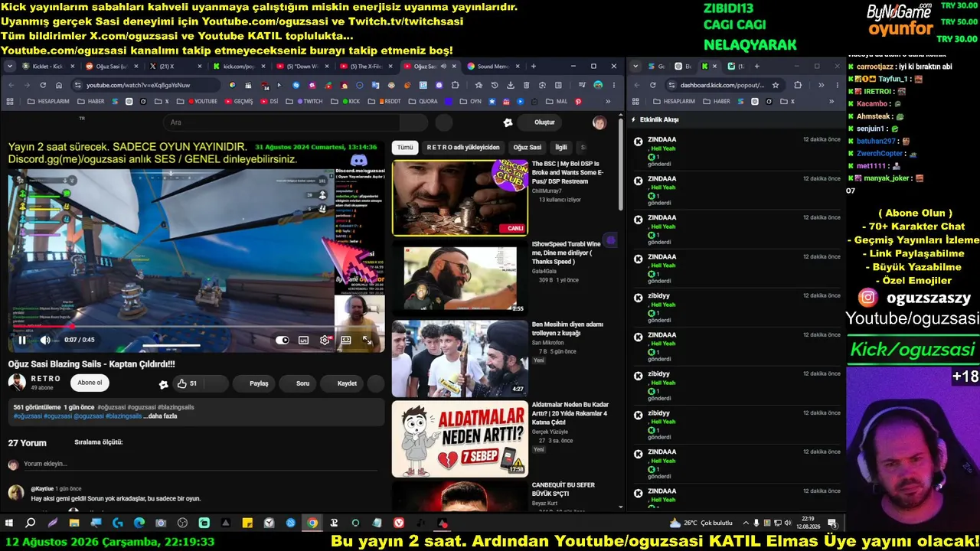Screen dimensions: 980x551
Task: Open the Windows Start menu
Action: 9,523
